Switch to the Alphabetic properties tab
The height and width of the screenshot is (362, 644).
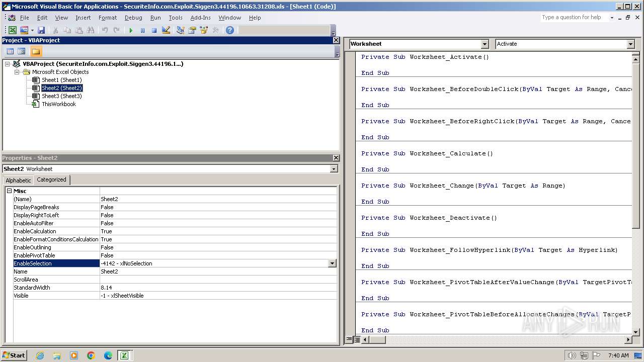18,180
